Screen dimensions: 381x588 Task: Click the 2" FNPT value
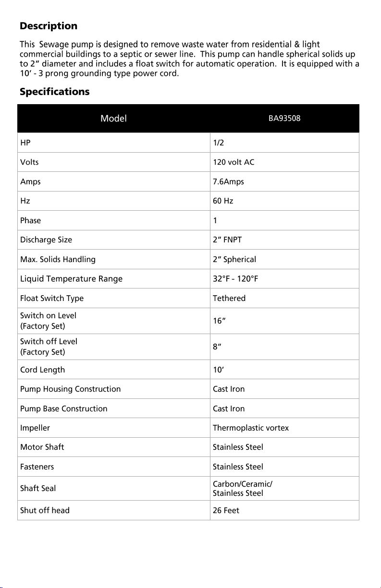click(227, 240)
